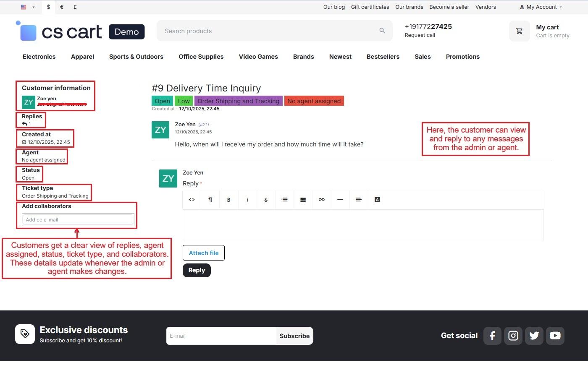Go to the Bestsellers menu item
Screen dimensions: 588x370
tap(383, 57)
